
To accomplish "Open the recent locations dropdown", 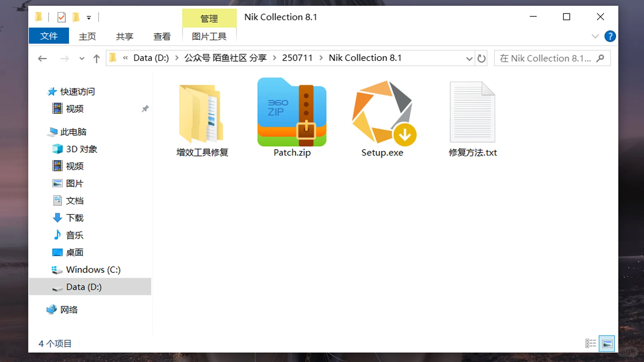I will tap(82, 58).
